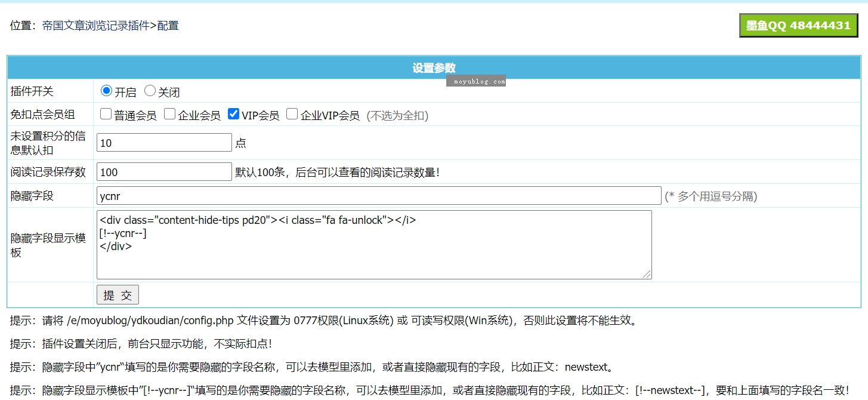
Task: Click the textarea resize handle corner
Action: coord(647,275)
